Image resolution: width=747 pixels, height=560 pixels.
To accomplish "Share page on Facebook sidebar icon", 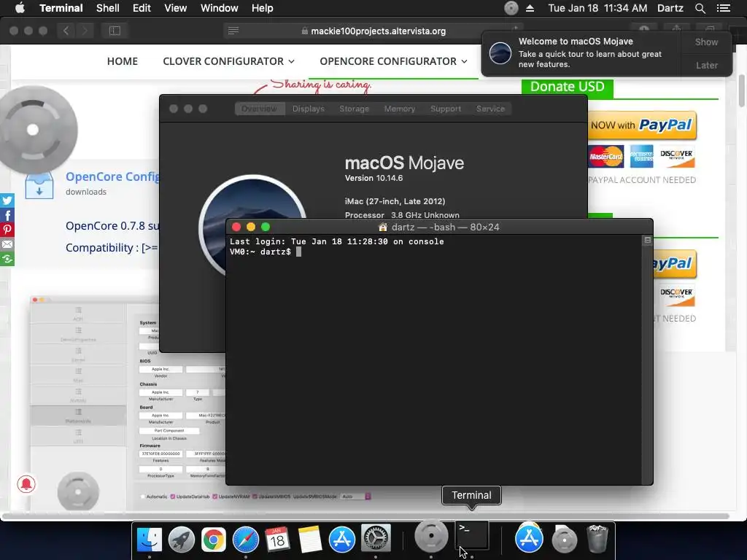I will click(x=7, y=215).
